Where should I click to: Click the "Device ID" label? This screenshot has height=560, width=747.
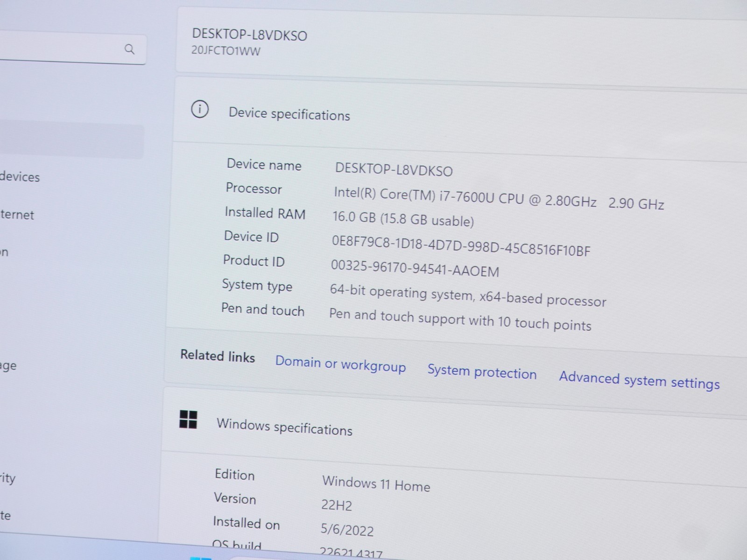tap(251, 237)
